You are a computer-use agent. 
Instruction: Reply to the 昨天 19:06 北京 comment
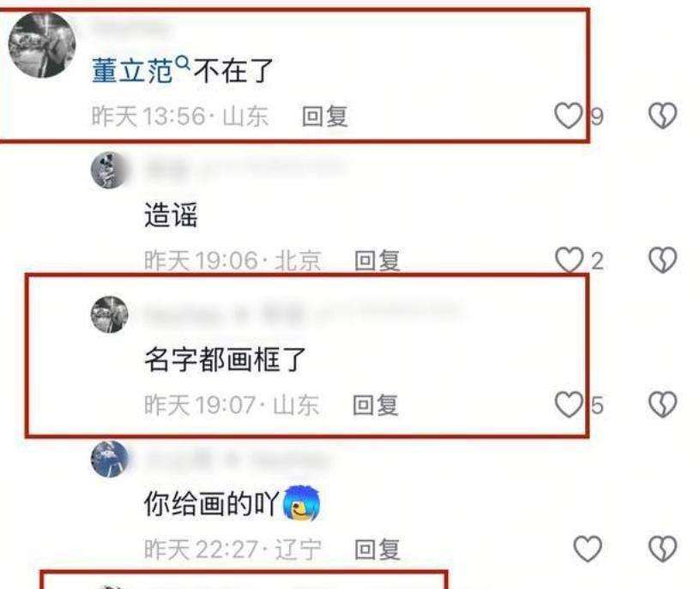coord(377,261)
